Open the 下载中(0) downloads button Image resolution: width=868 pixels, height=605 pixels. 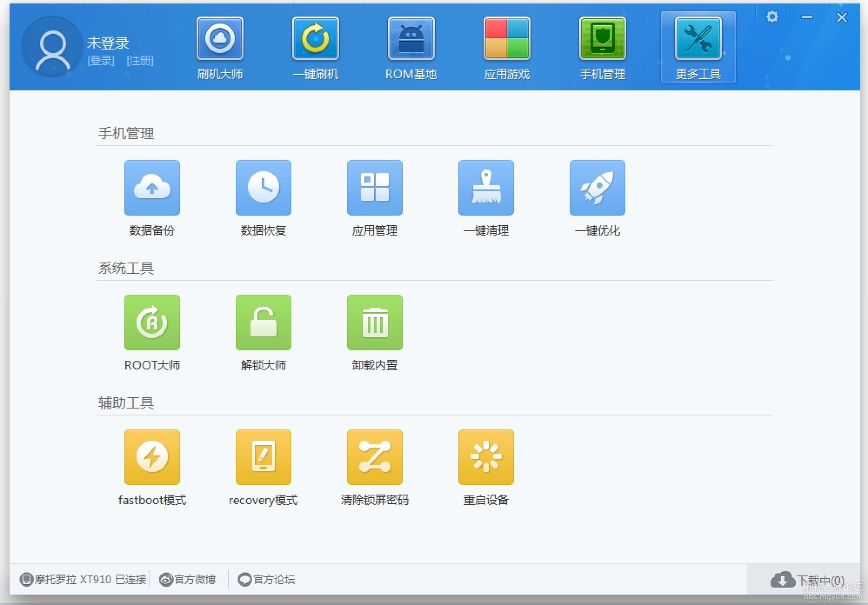click(x=808, y=580)
